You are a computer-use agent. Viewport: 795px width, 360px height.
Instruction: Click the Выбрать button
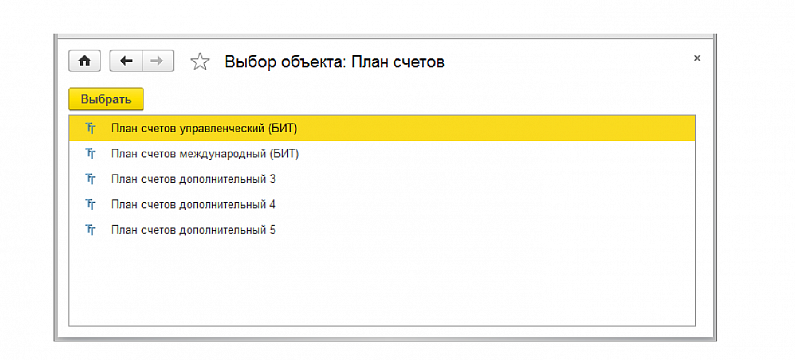[x=106, y=99]
